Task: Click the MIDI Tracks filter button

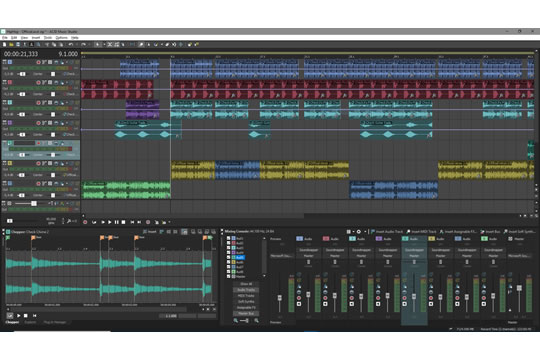Action: coord(246,296)
